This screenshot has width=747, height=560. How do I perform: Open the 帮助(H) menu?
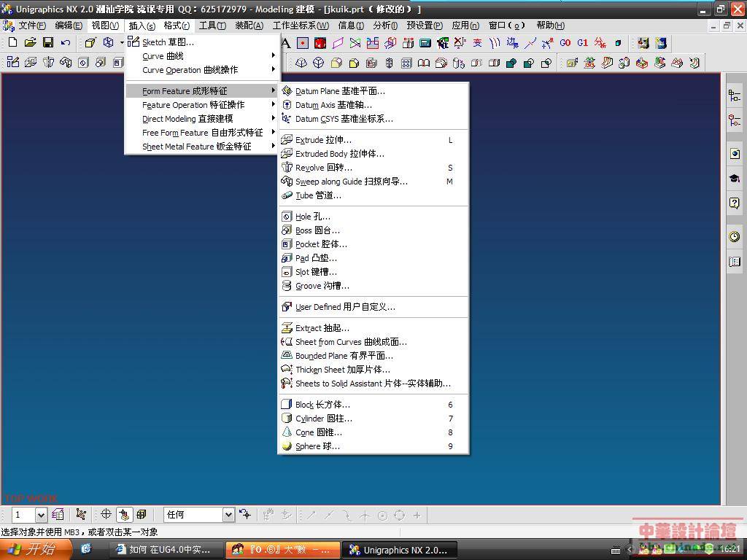pyautogui.click(x=550, y=26)
